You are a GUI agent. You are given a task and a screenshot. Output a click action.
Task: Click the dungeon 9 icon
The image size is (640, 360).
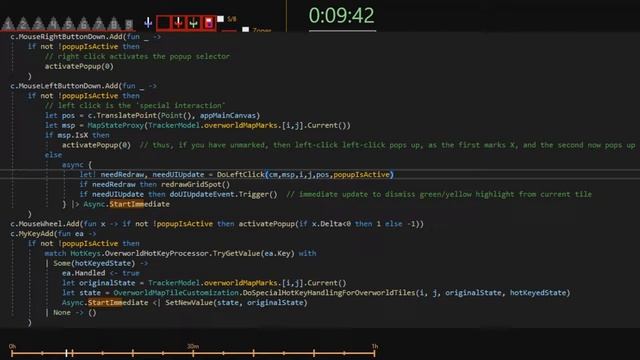click(x=128, y=24)
